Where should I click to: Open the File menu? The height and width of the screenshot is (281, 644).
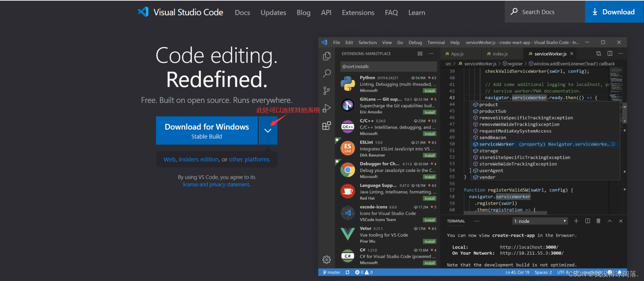click(337, 42)
